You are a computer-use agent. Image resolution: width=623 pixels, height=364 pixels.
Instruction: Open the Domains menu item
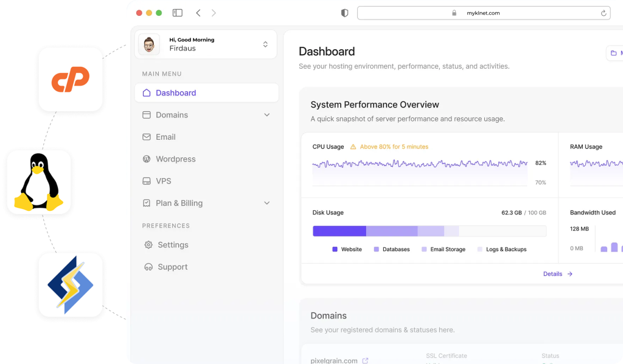[207, 115]
